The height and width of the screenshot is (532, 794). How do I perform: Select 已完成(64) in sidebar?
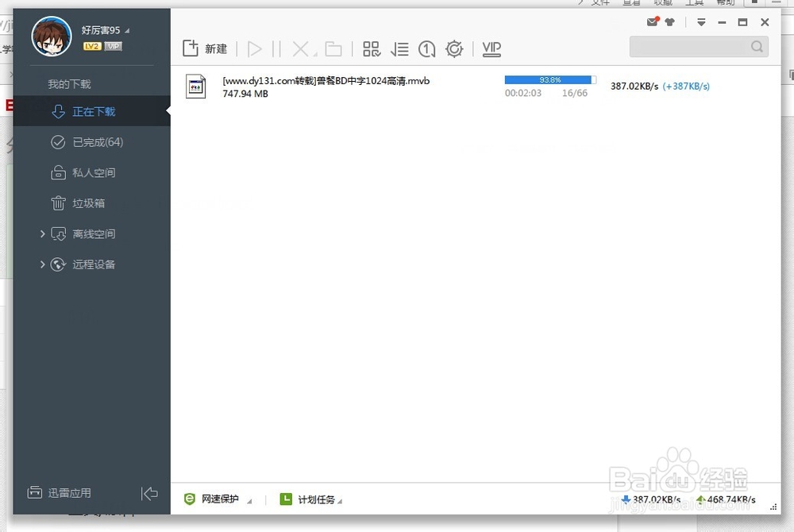(x=91, y=142)
